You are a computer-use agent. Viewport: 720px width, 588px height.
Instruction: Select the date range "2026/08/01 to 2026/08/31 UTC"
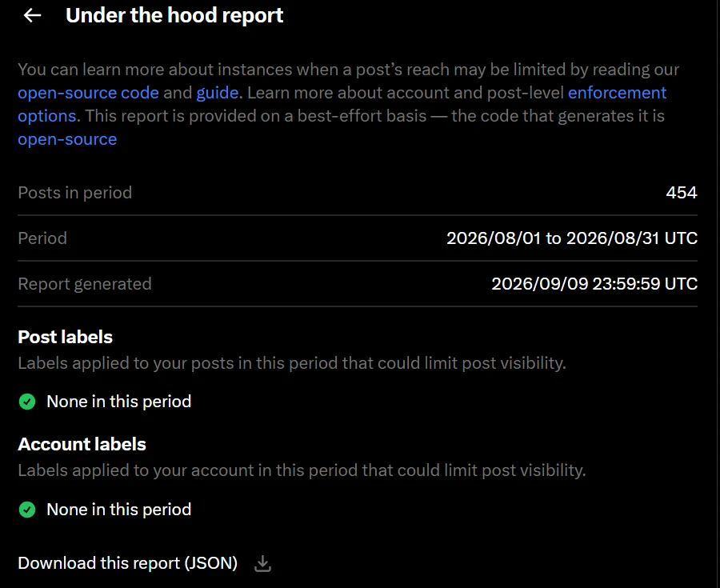(572, 238)
